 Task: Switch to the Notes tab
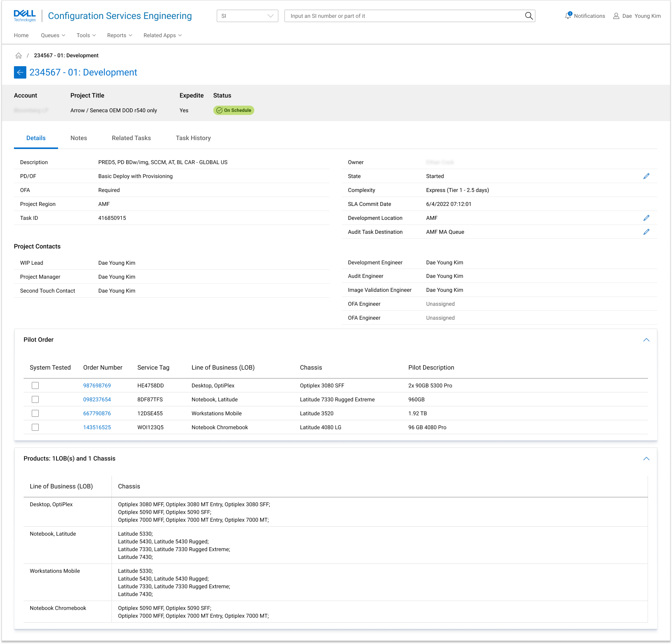[79, 138]
